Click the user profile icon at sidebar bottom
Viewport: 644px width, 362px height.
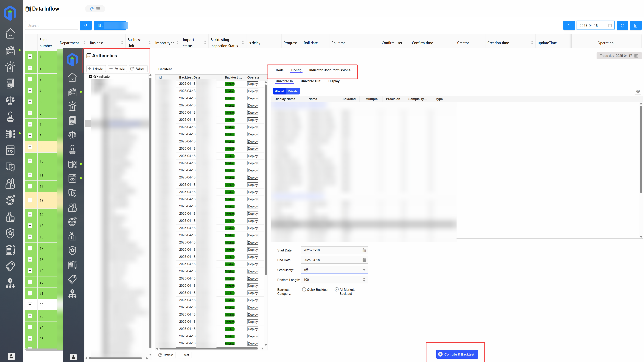(11, 356)
